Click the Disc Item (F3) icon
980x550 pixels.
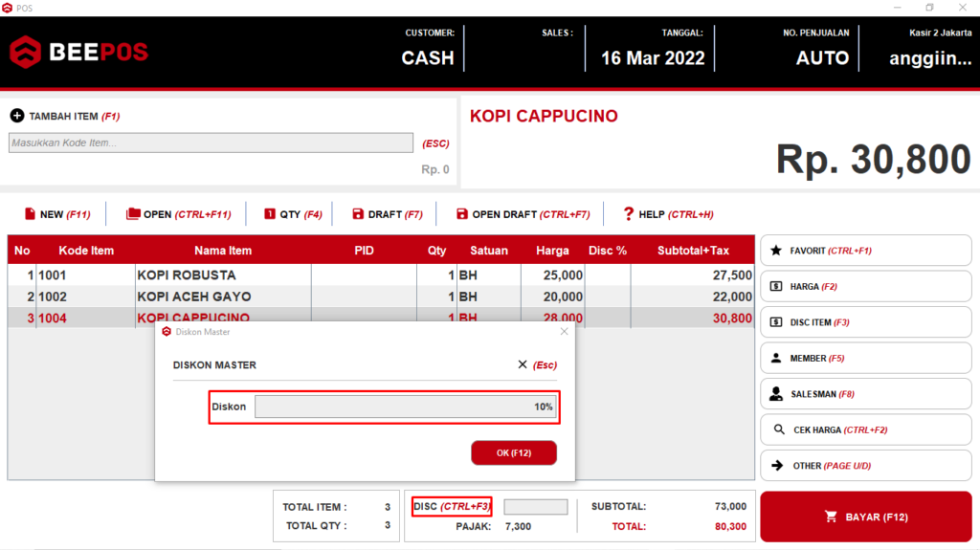pos(775,322)
